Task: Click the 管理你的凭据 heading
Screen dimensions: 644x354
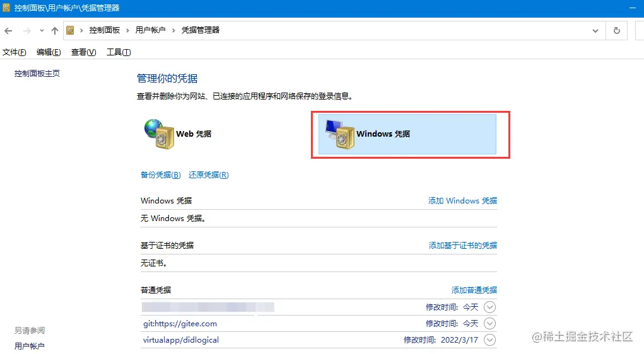Action: click(x=167, y=78)
